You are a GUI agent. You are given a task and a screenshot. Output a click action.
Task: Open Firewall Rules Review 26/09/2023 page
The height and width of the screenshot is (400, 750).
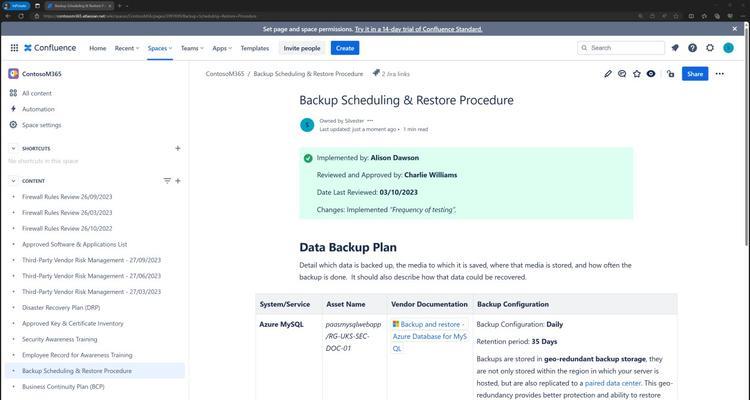(67, 197)
